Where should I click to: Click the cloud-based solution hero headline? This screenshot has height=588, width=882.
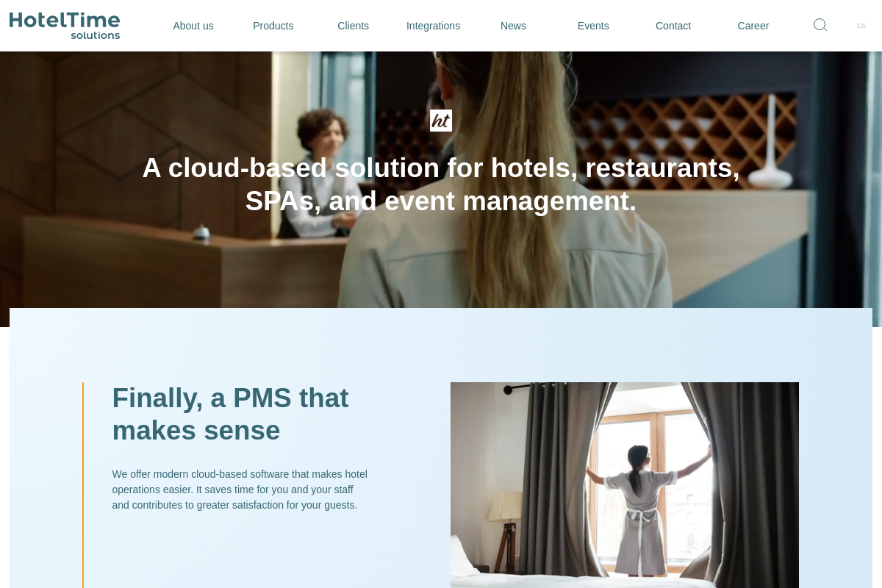(441, 184)
